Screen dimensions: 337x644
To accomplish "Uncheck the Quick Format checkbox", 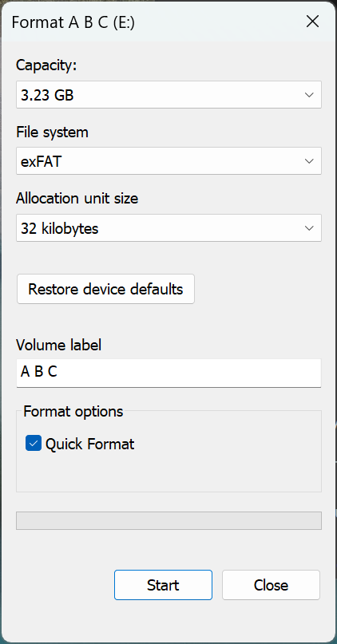I will [x=34, y=444].
